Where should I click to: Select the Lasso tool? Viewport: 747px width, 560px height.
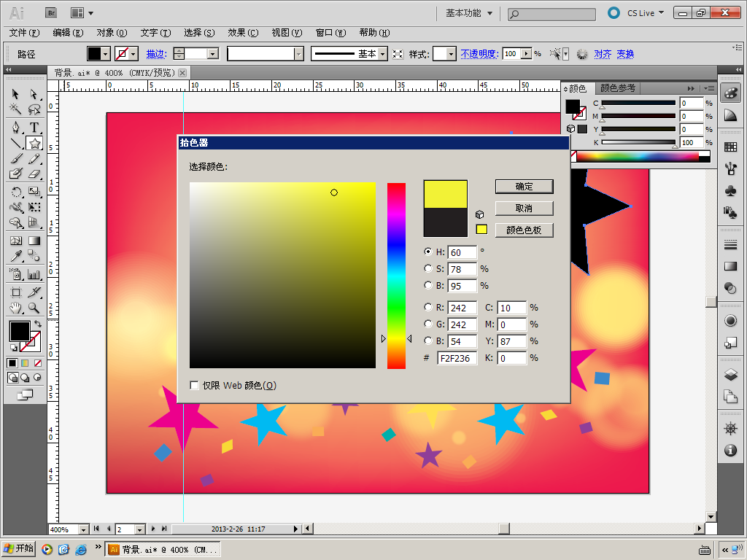pyautogui.click(x=34, y=109)
